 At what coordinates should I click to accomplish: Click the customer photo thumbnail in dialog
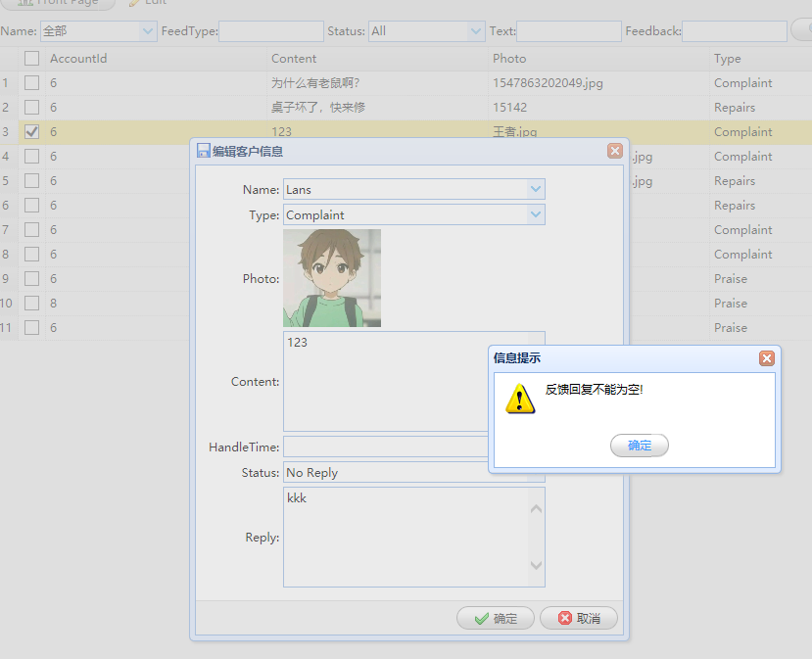point(332,278)
